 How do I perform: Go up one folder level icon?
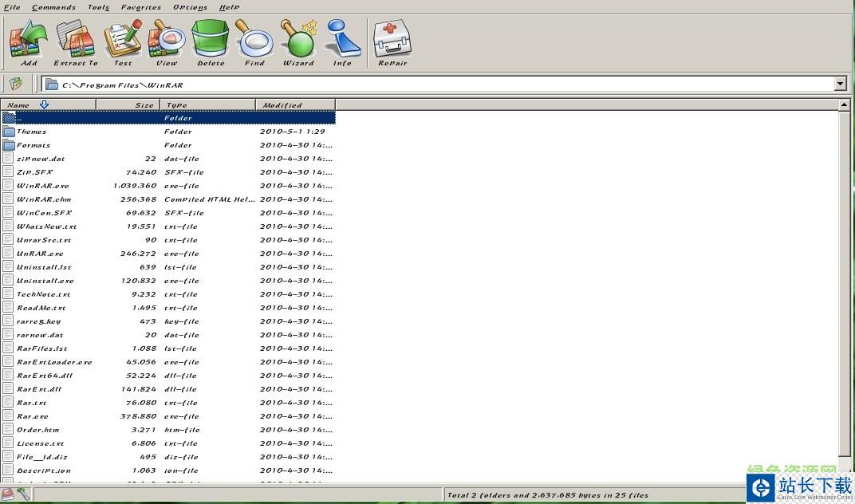coord(15,84)
